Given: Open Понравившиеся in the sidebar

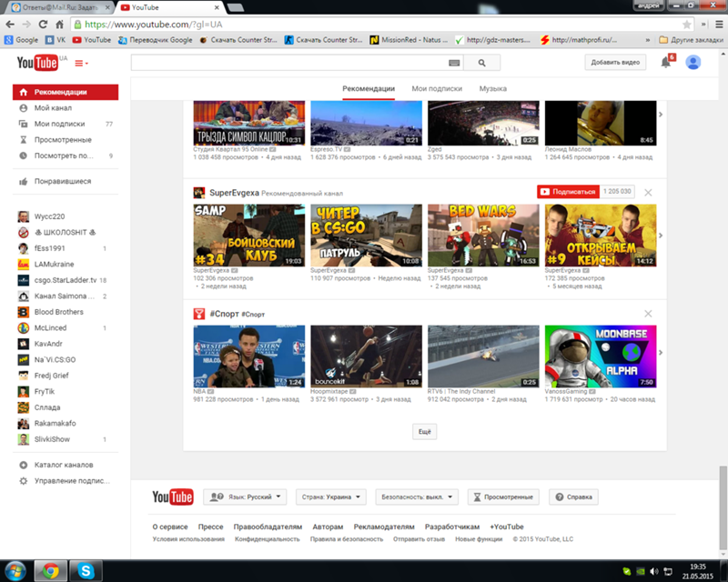Looking at the screenshot, I should (63, 181).
